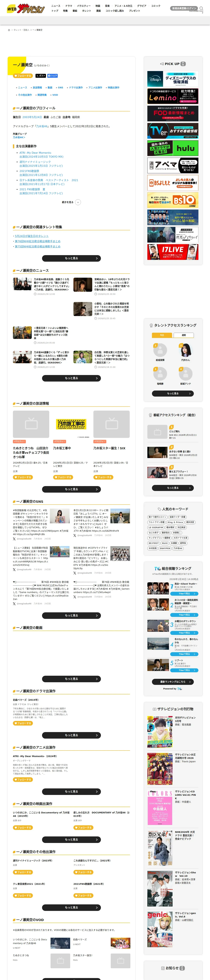Jump to 放送情報 anchor link
Screen dimensions: 210x980
tap(37, 88)
